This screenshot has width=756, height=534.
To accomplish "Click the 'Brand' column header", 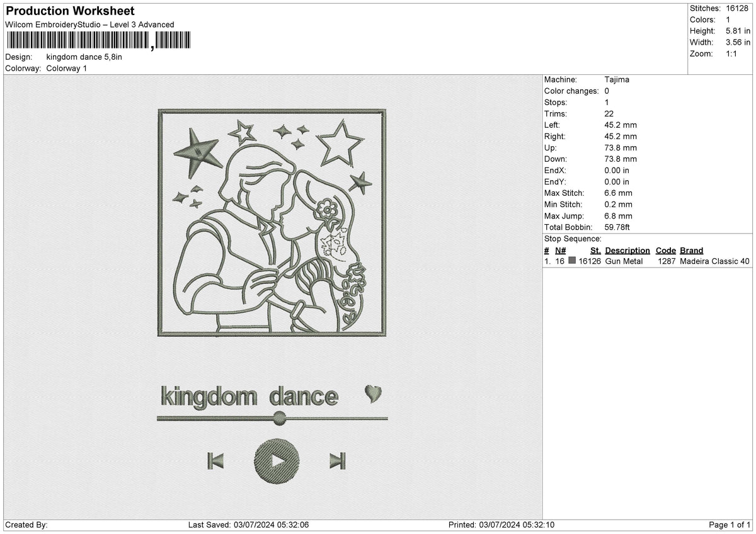I will point(691,250).
